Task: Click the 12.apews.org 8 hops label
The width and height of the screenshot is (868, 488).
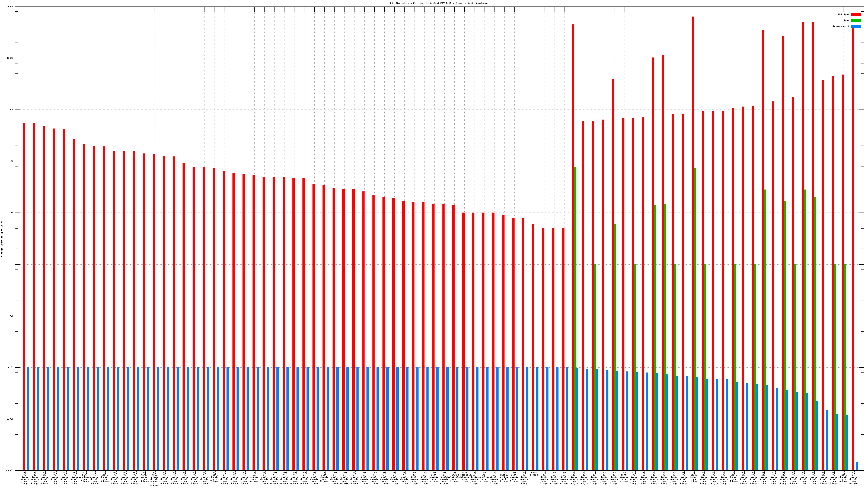Action: [x=254, y=477]
